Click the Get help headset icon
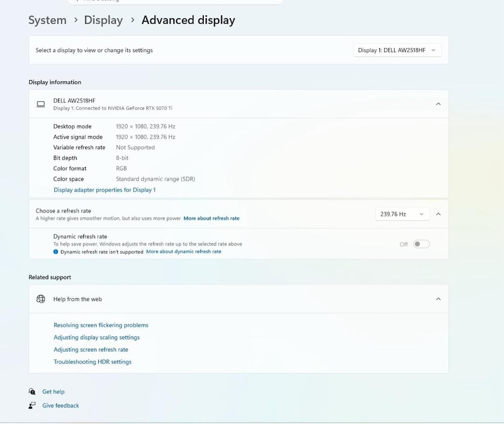 pos(32,391)
